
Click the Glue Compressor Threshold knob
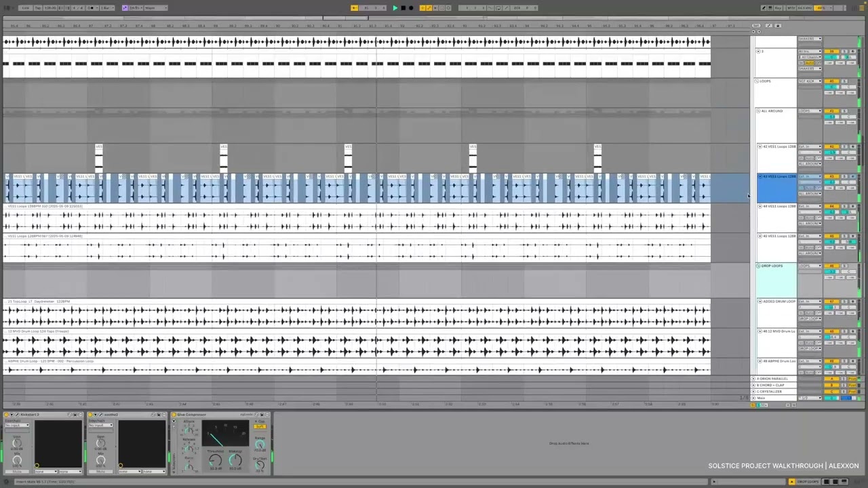(x=215, y=460)
